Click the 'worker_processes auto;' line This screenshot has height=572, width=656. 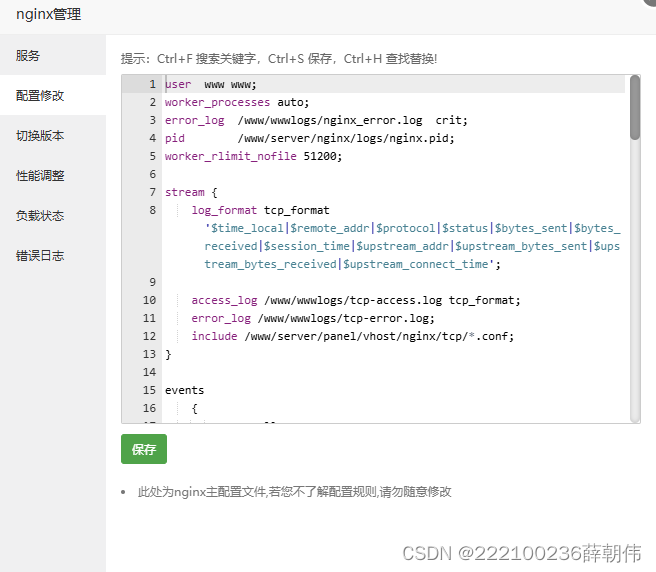(237, 102)
